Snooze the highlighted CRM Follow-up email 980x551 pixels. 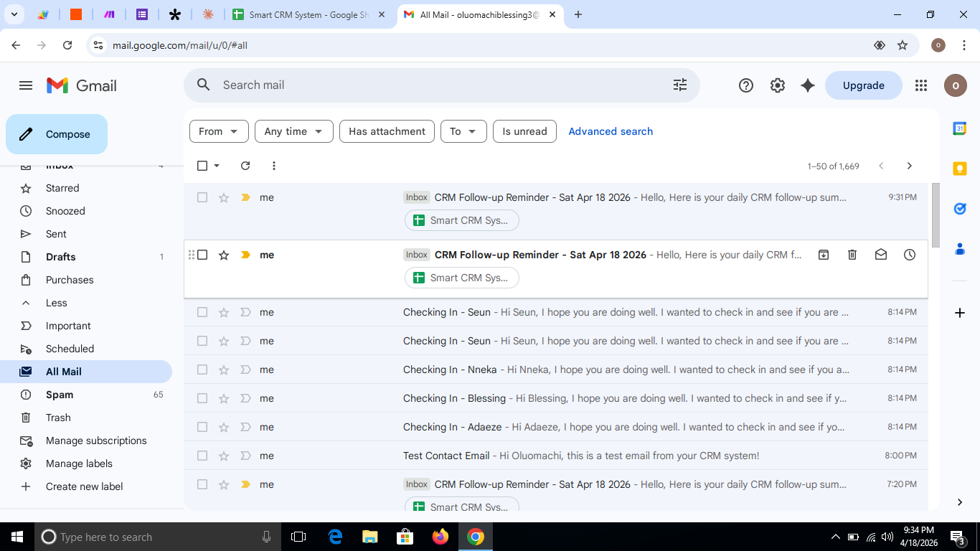pyautogui.click(x=909, y=255)
